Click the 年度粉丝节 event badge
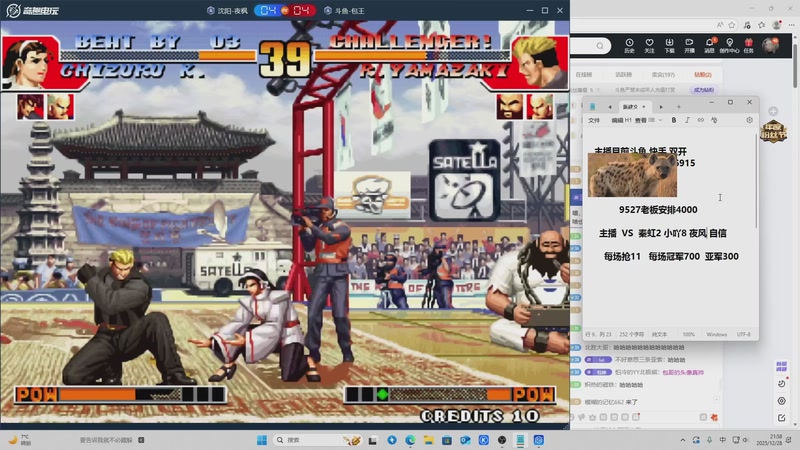 (773, 131)
